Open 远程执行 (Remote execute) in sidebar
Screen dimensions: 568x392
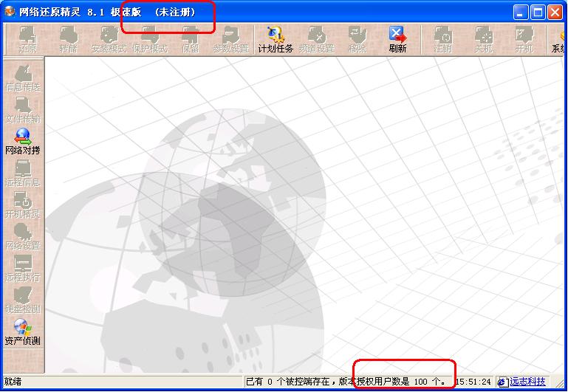pos(23,268)
